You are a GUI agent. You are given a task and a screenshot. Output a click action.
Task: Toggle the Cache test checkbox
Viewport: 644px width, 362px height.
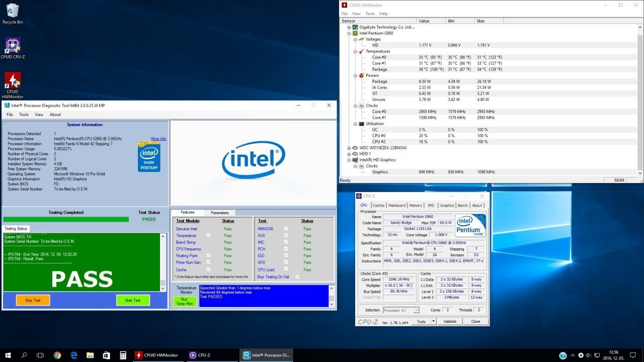pyautogui.click(x=209, y=269)
